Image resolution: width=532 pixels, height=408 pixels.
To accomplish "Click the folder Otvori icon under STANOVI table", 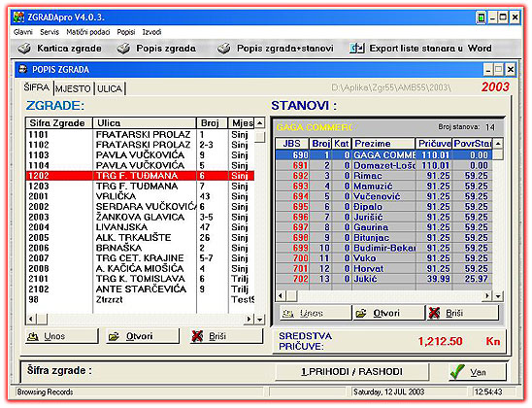I will click(x=361, y=313).
